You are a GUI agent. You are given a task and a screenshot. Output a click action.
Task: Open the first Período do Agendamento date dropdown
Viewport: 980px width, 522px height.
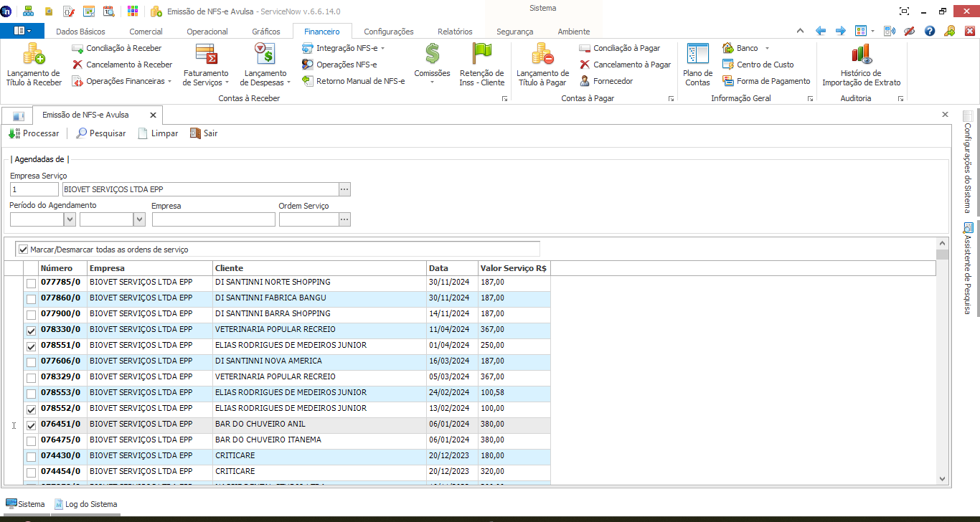[x=70, y=219]
